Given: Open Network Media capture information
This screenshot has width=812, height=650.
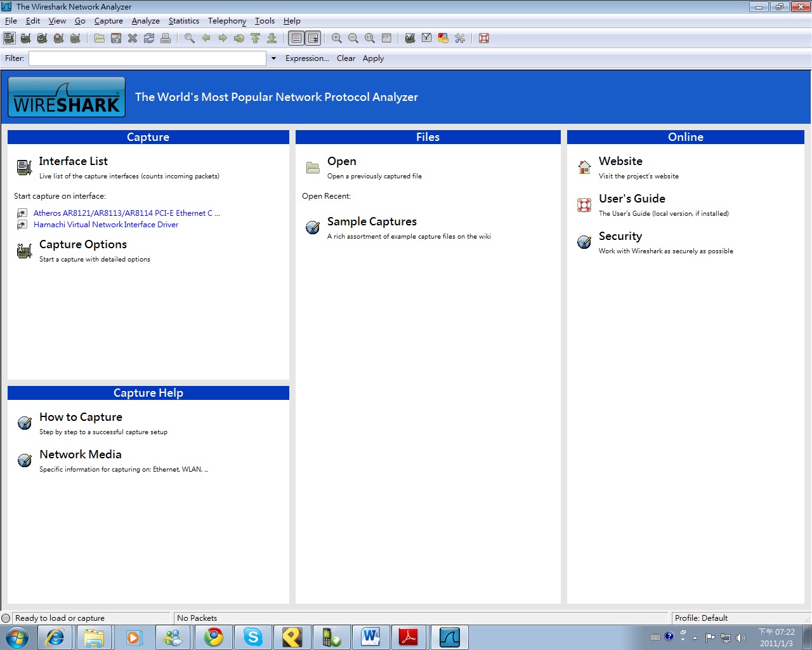Looking at the screenshot, I should (80, 454).
